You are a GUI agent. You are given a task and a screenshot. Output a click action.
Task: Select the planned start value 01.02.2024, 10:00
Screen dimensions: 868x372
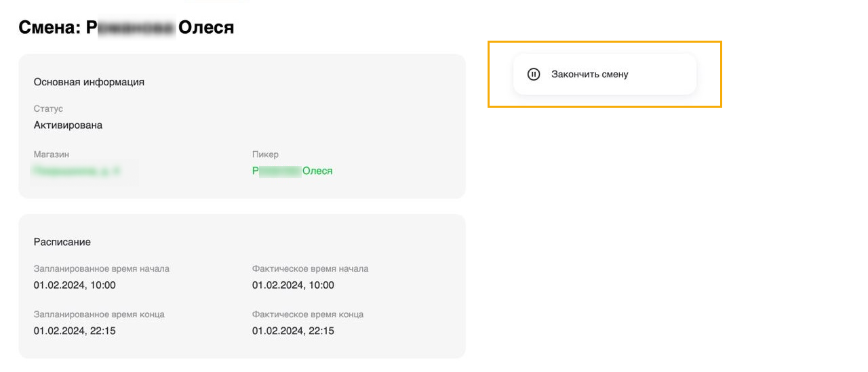(75, 285)
